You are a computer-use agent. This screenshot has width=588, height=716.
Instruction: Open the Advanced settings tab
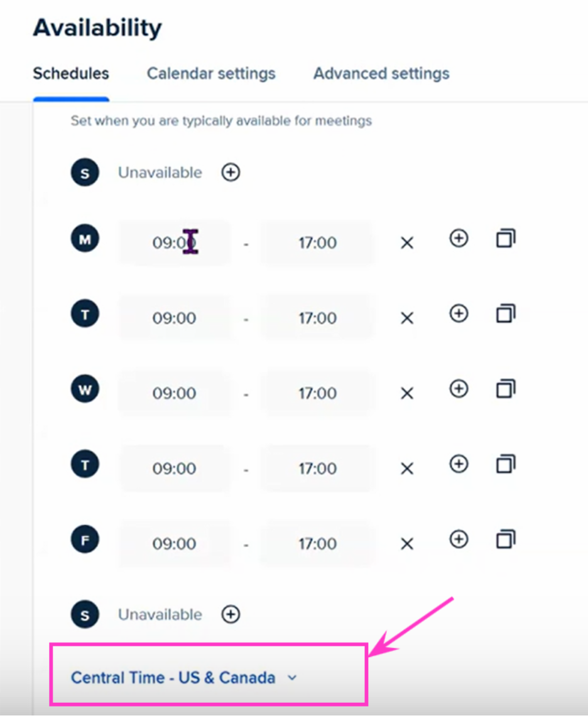[x=381, y=73]
